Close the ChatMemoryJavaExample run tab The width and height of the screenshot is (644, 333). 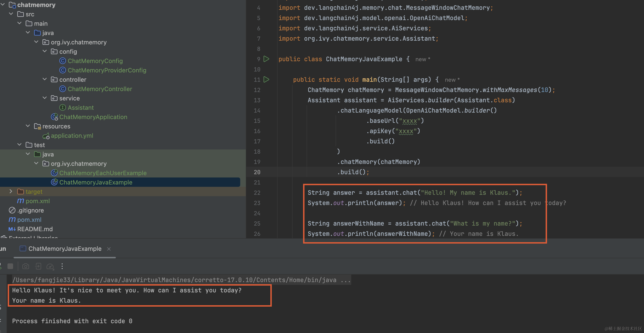(x=109, y=249)
